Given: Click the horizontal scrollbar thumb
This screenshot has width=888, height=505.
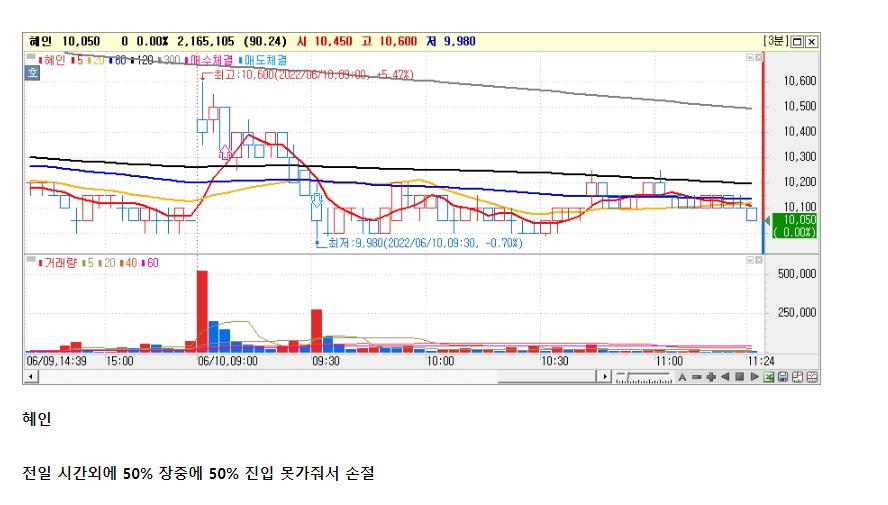Looking at the screenshot, I should point(547,377).
